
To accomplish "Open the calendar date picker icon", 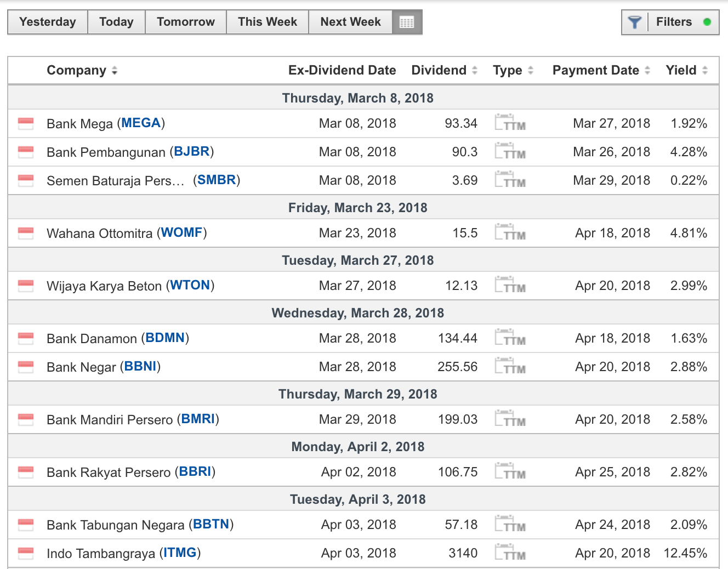I will pyautogui.click(x=407, y=22).
